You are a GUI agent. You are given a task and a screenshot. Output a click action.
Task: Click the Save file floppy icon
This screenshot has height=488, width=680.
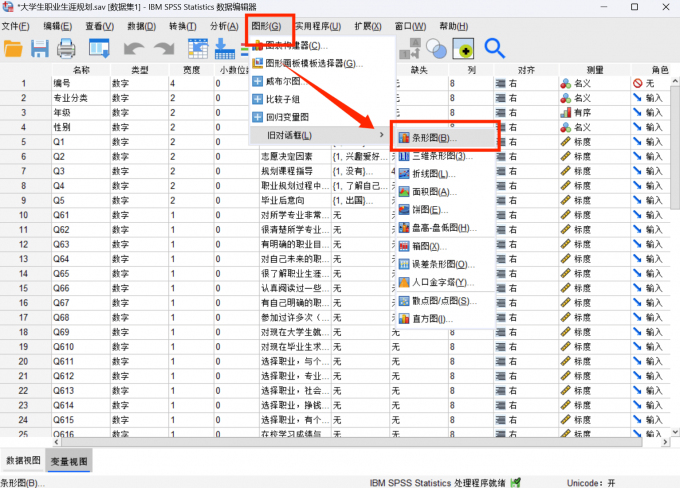point(39,49)
